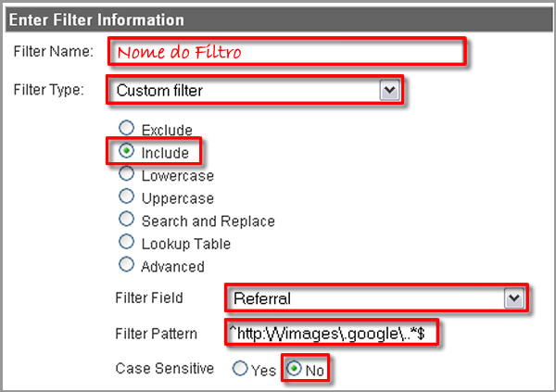Select the Exclude radio button
This screenshot has height=392, width=556.
point(126,129)
